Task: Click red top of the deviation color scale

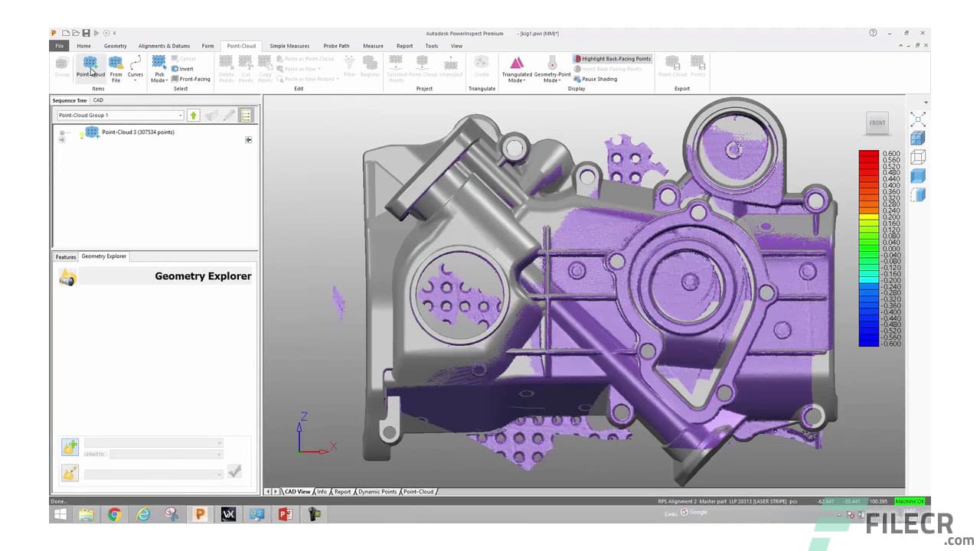Action: pyautogui.click(x=868, y=155)
